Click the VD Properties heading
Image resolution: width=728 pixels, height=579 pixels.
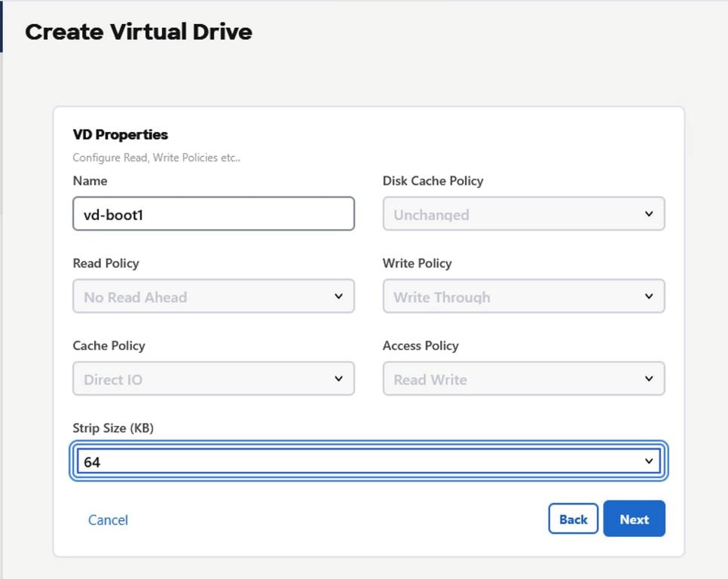point(121,135)
